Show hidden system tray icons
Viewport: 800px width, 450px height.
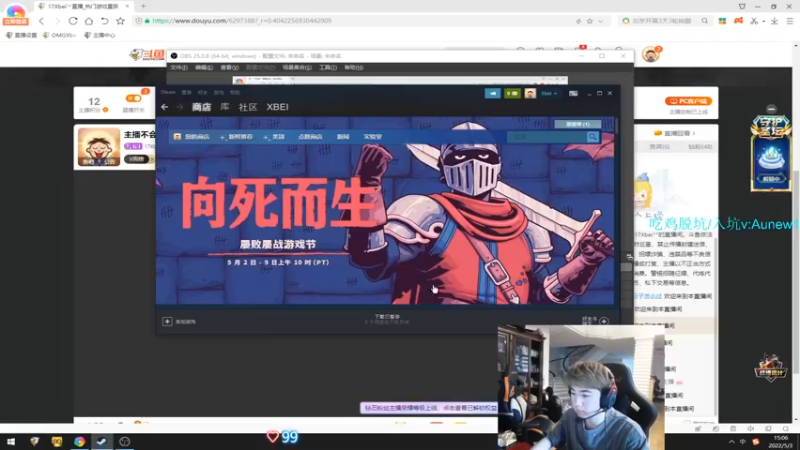[732, 442]
